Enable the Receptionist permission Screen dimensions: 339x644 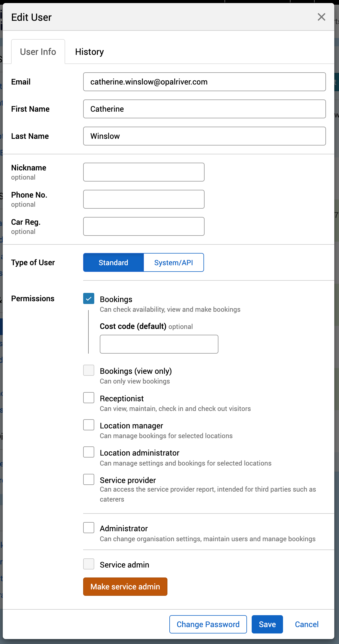pyautogui.click(x=89, y=398)
